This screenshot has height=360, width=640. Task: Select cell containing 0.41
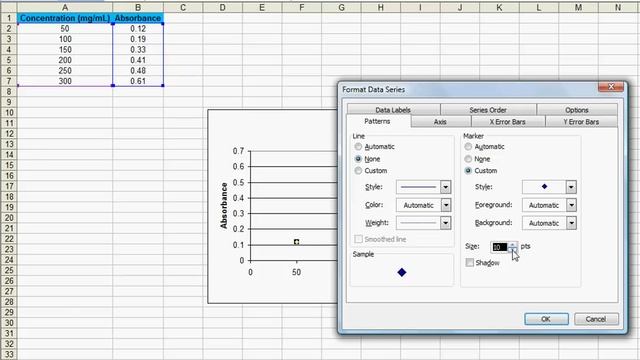[138, 60]
